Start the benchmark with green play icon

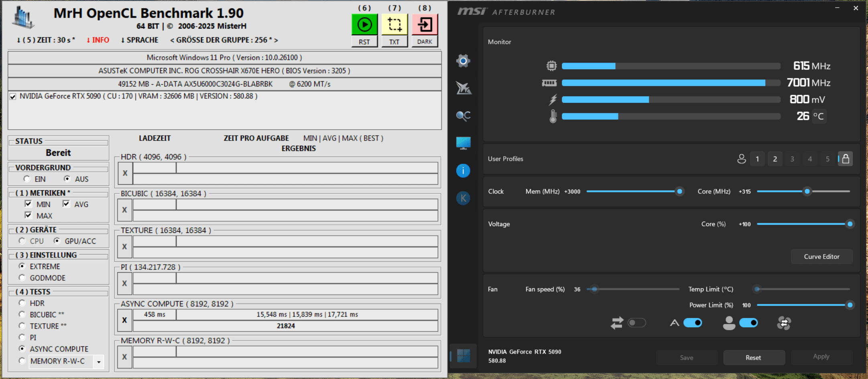pos(364,24)
